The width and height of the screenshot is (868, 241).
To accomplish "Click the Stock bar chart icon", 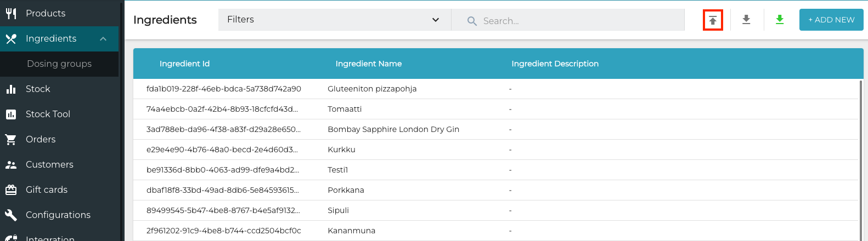I will point(11,89).
